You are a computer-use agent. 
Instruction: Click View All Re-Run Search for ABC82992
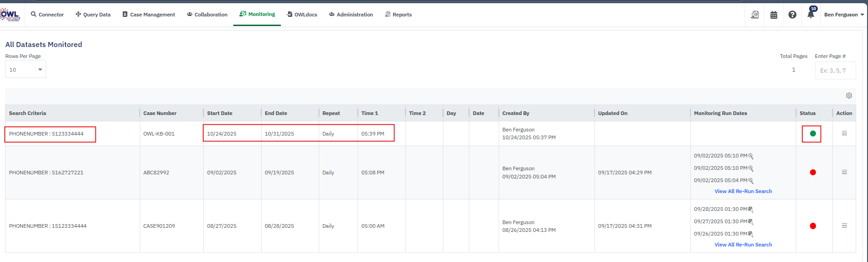(743, 191)
